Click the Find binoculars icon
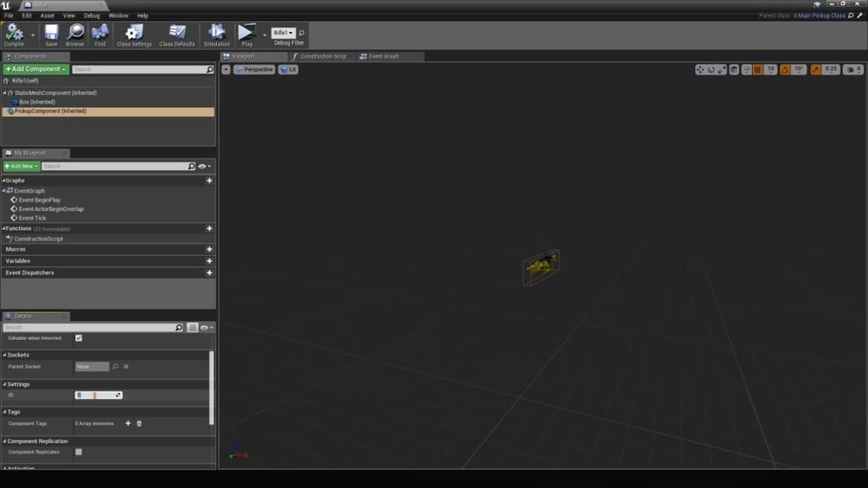Viewport: 868px width, 488px height. click(100, 34)
